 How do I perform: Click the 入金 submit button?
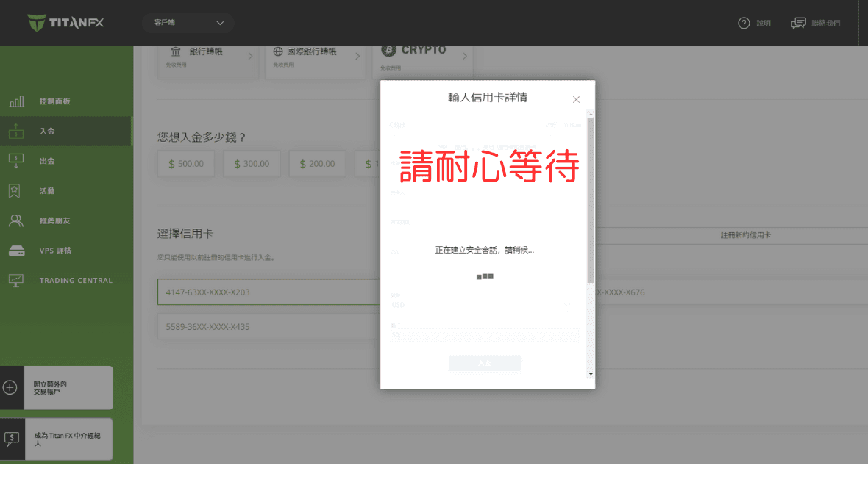coord(484,362)
